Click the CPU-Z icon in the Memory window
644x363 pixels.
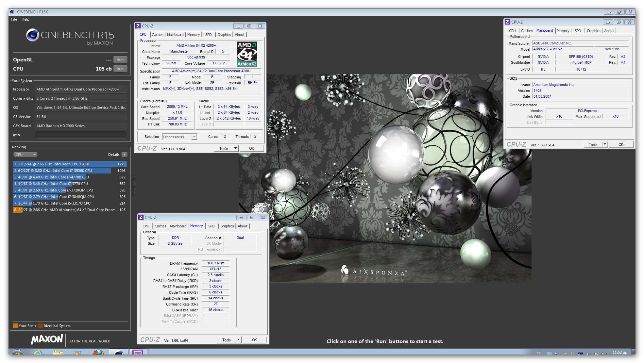141,217
